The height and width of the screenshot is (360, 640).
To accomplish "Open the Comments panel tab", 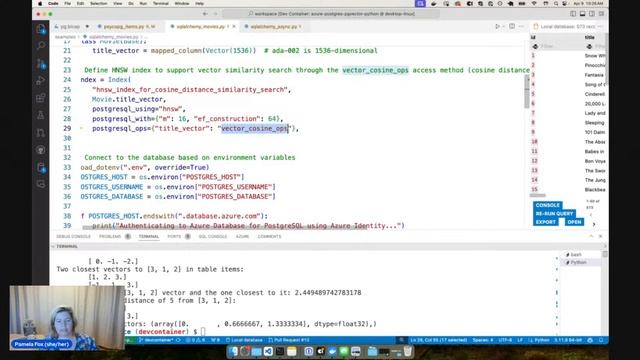I will tap(269, 237).
